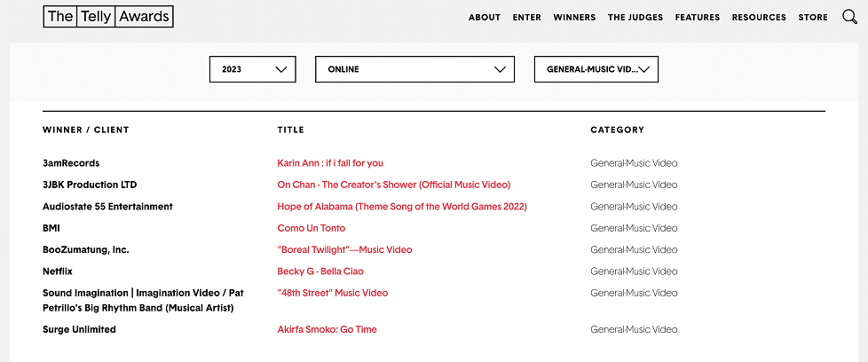868x362 pixels.
Task: Open THE JUDGES navigation link
Action: click(x=635, y=18)
